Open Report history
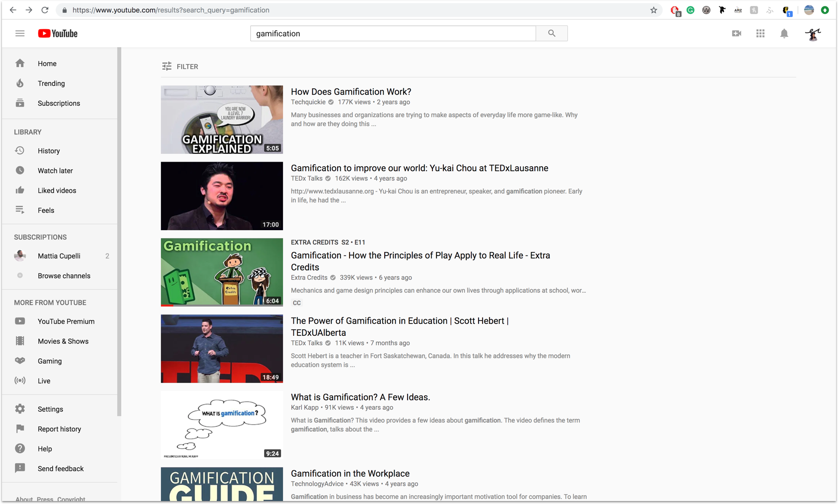This screenshot has height=504, width=838. tap(60, 429)
